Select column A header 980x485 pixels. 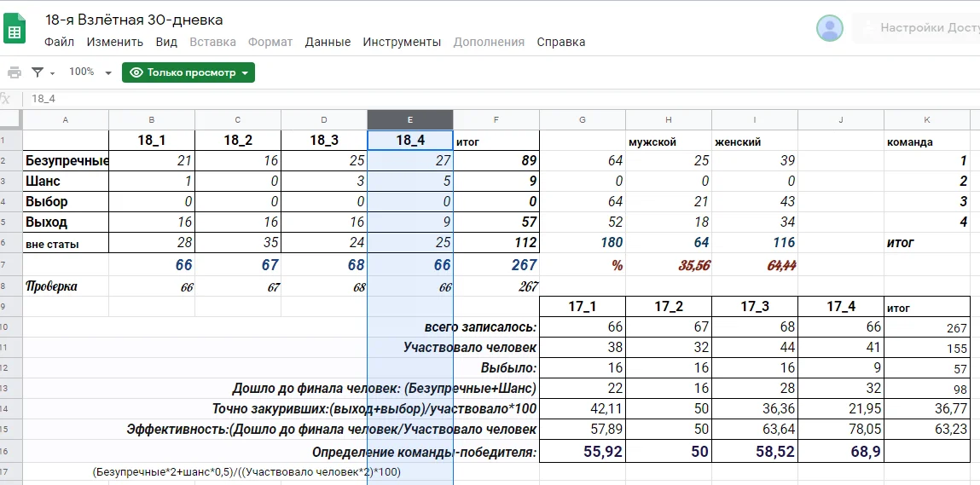(66, 120)
